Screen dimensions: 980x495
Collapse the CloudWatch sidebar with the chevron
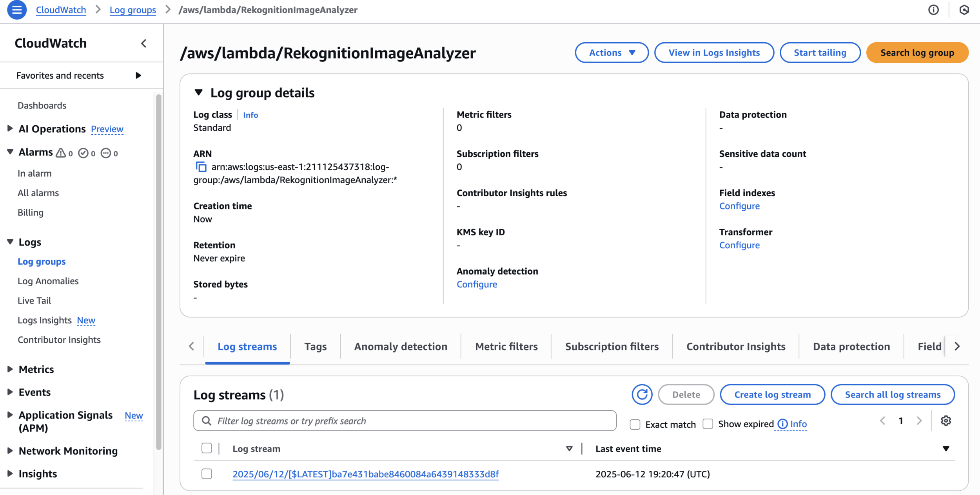pyautogui.click(x=144, y=43)
